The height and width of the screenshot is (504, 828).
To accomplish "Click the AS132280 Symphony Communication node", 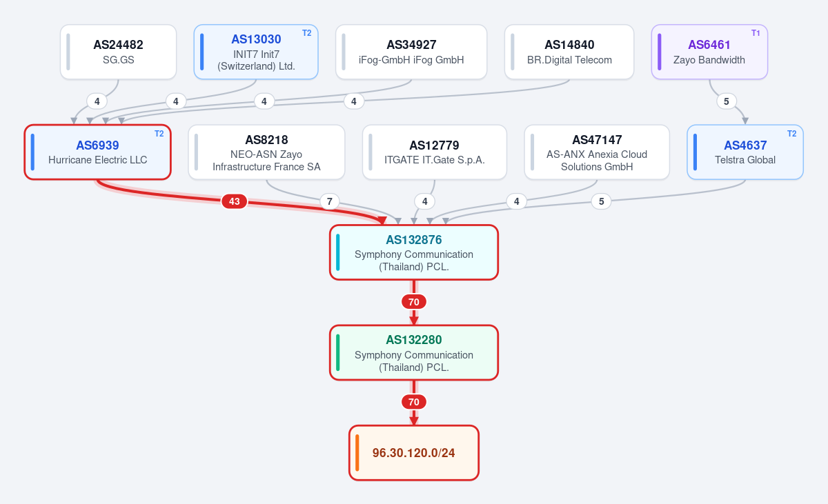I will (x=414, y=352).
